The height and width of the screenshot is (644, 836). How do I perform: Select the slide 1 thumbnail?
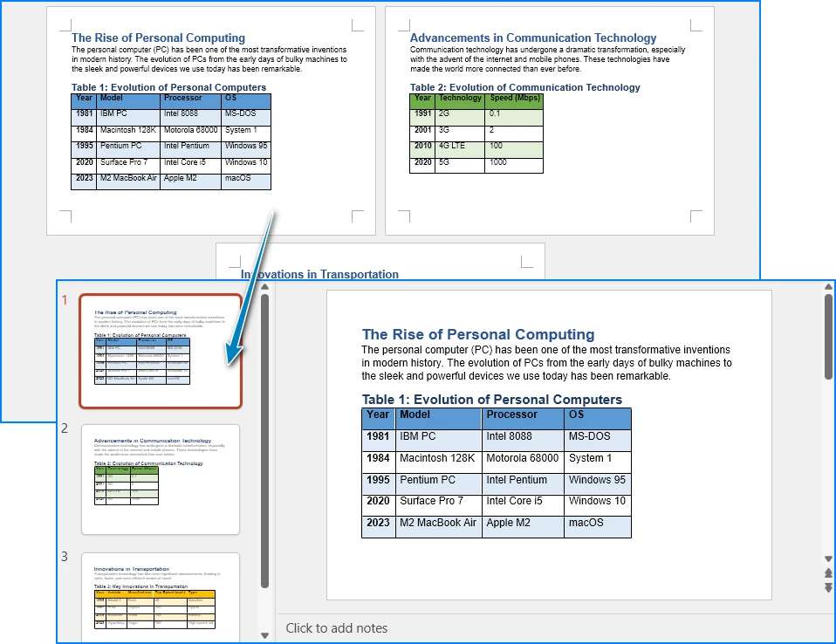(x=161, y=351)
